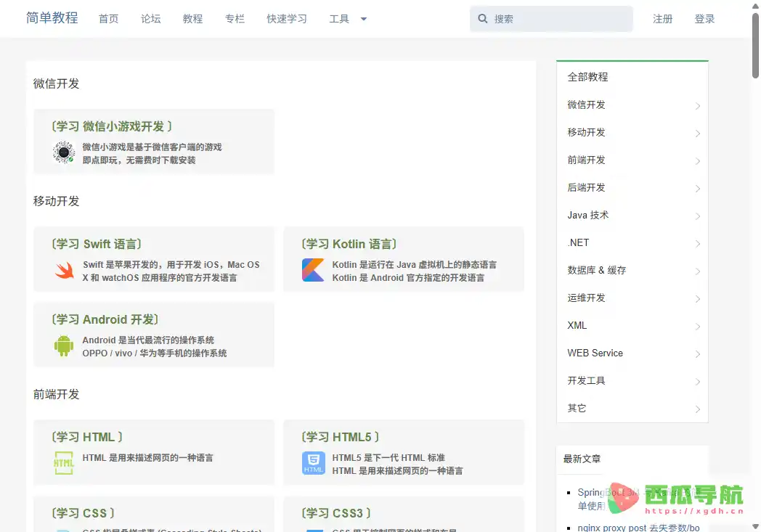Image resolution: width=761 pixels, height=532 pixels.
Task: Click the Kotlin logo icon
Action: 313,270
